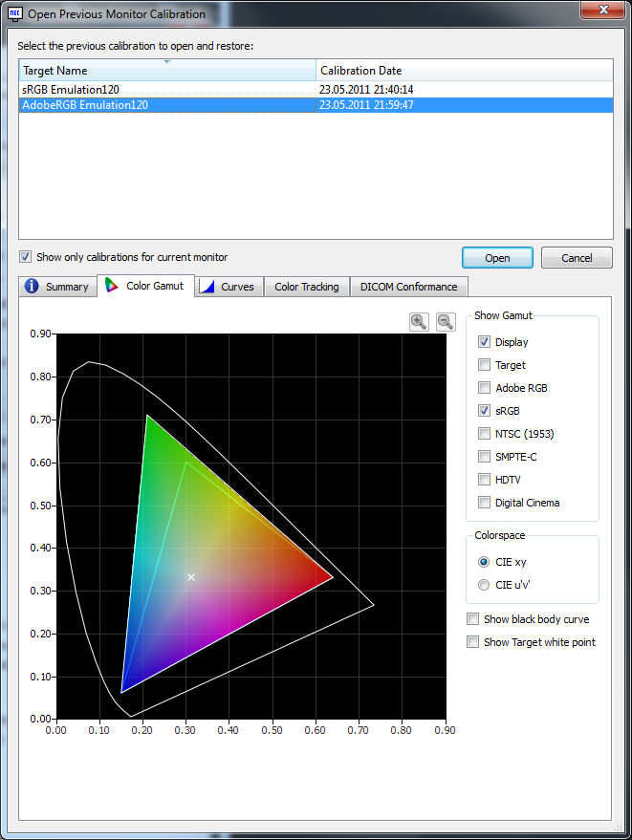
Task: Sort list by Calibration Date column header
Action: point(464,71)
